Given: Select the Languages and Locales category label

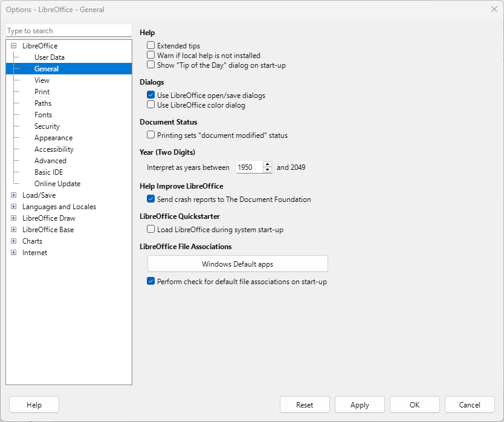Looking at the screenshot, I should tap(59, 207).
